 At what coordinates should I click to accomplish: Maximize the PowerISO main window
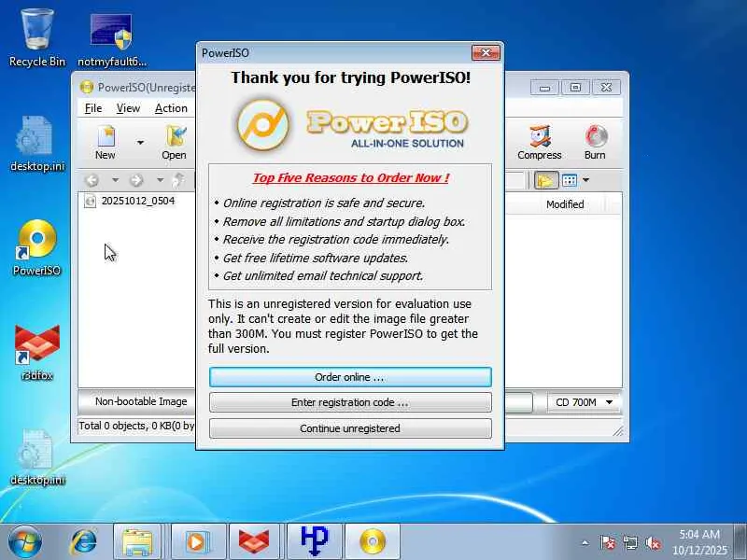click(575, 88)
